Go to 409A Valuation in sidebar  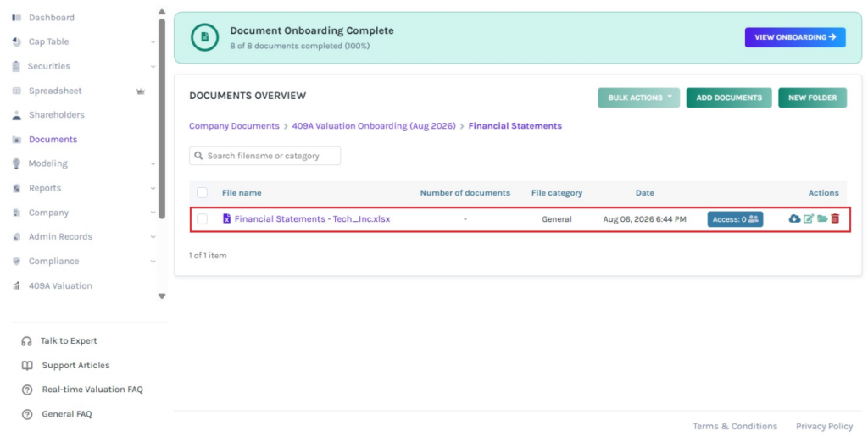60,286
